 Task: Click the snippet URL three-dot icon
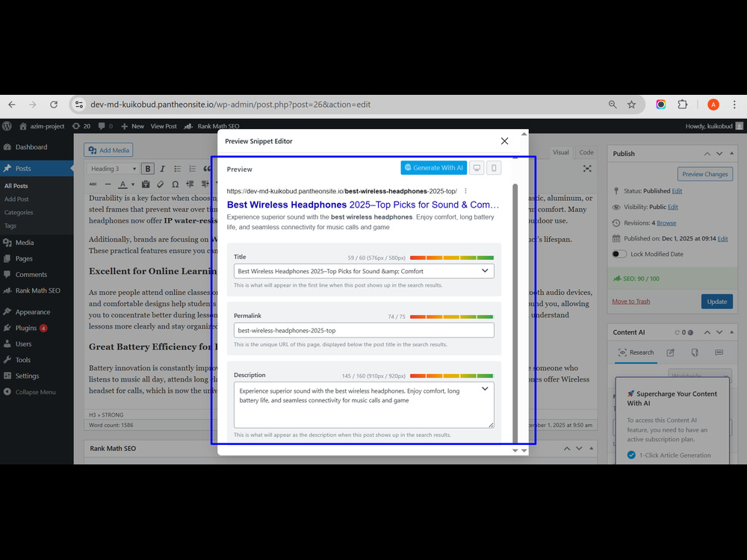point(465,191)
